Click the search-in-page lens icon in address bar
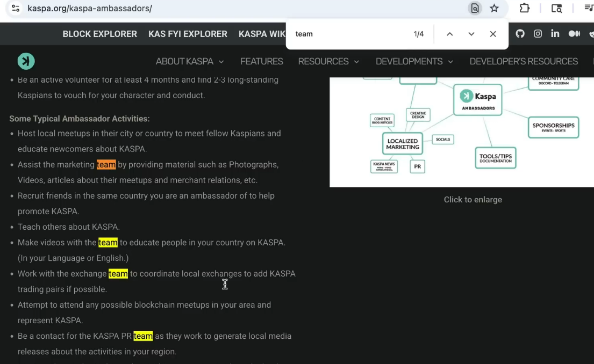 coord(475,8)
